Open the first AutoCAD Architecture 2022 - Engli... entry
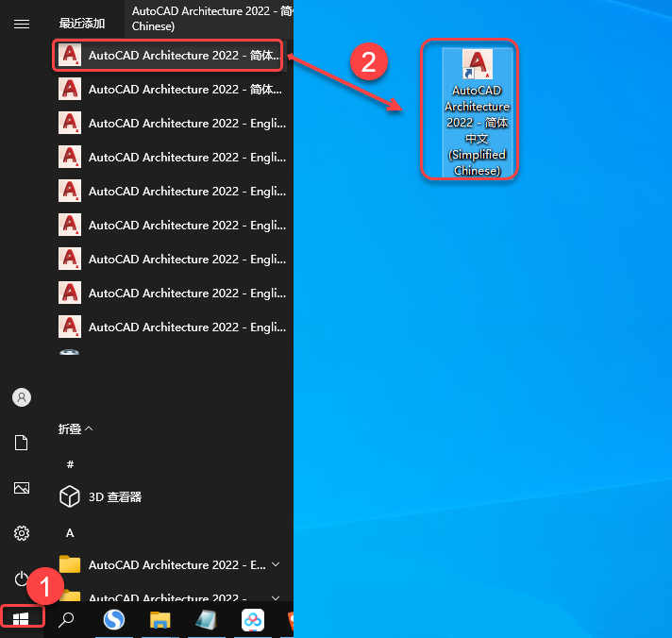The image size is (672, 638). click(x=170, y=123)
